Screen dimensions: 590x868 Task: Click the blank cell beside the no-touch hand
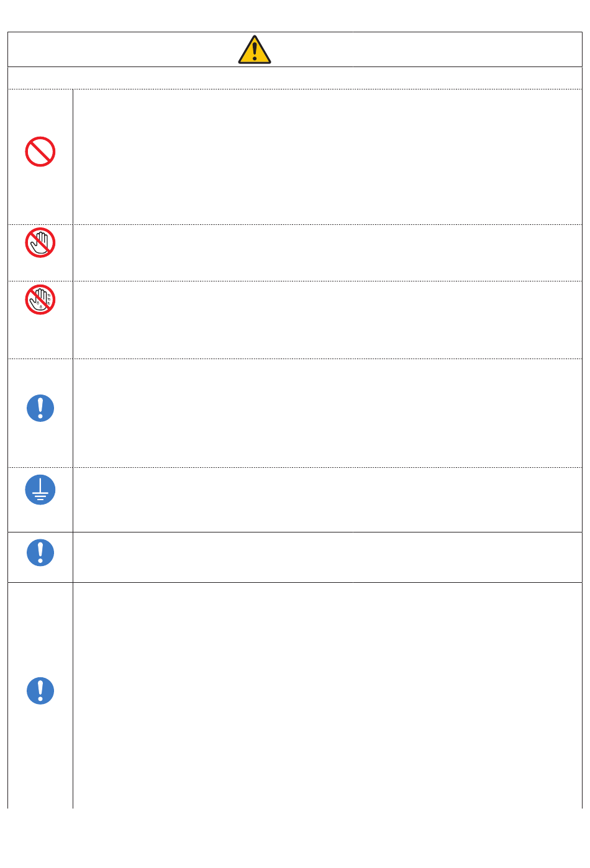click(x=327, y=253)
